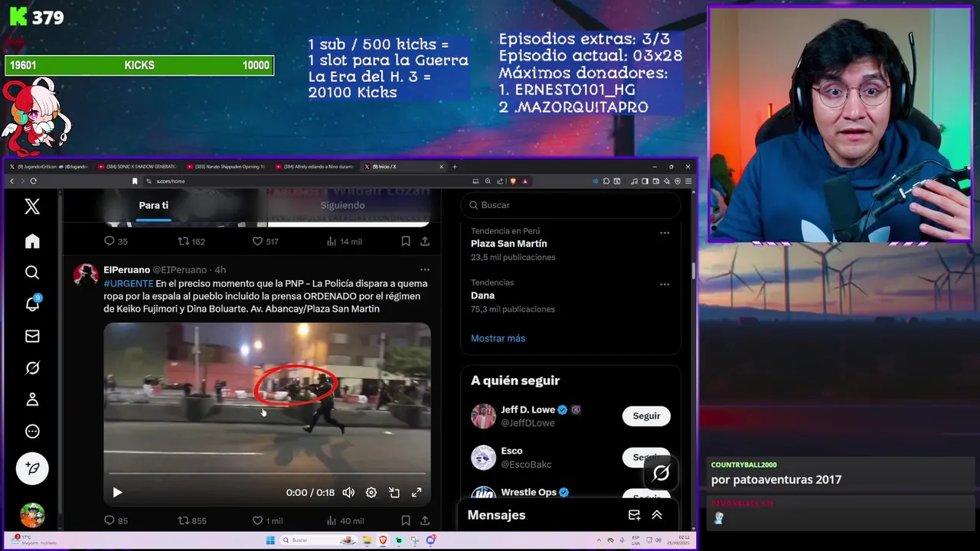
Task: Follow Jeff D. Lowe
Action: [x=646, y=416]
